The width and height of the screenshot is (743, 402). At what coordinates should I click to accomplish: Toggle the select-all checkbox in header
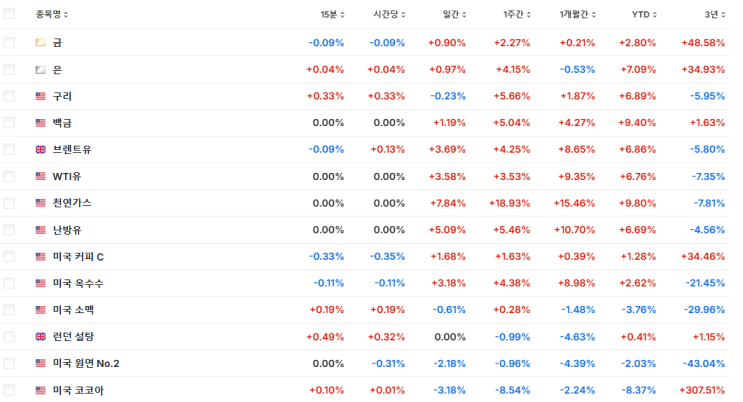click(x=10, y=15)
